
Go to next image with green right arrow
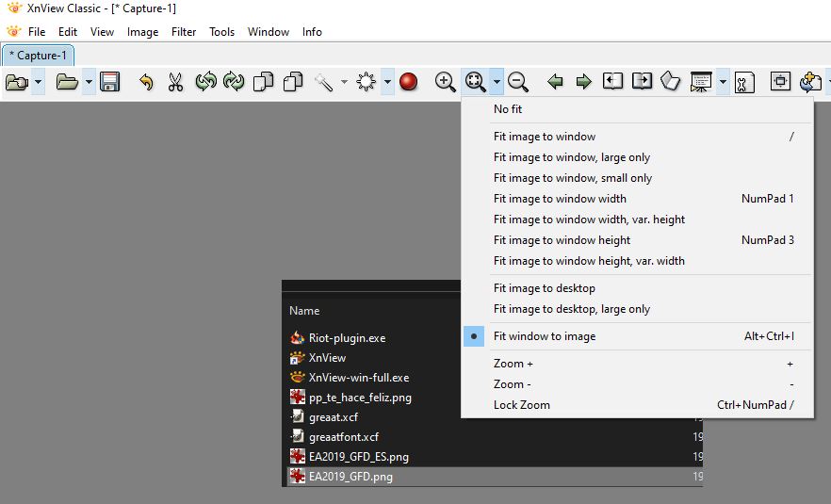tap(583, 82)
